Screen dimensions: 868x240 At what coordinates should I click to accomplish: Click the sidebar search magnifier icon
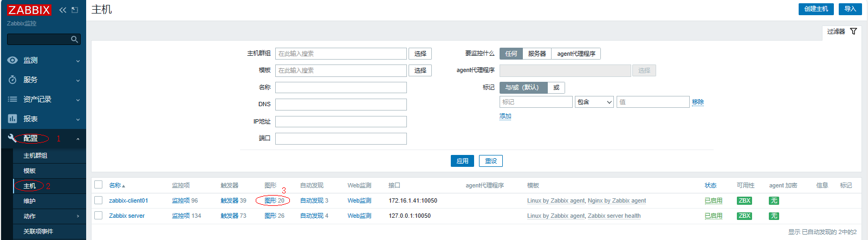(75, 40)
